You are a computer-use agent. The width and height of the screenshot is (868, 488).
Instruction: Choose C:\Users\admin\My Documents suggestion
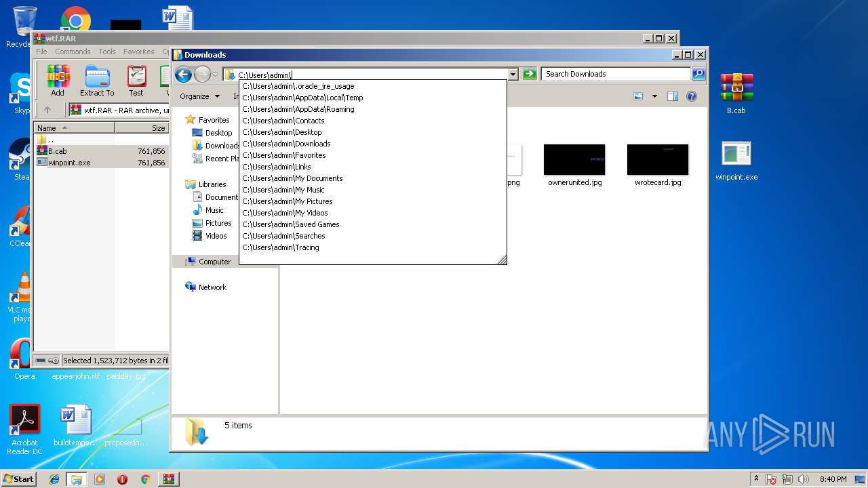tap(373, 178)
